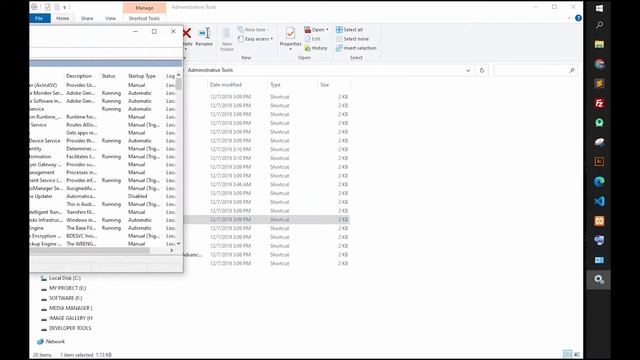Open File Explorer from the taskbar
Image resolution: width=640 pixels, height=360 pixels.
(599, 44)
